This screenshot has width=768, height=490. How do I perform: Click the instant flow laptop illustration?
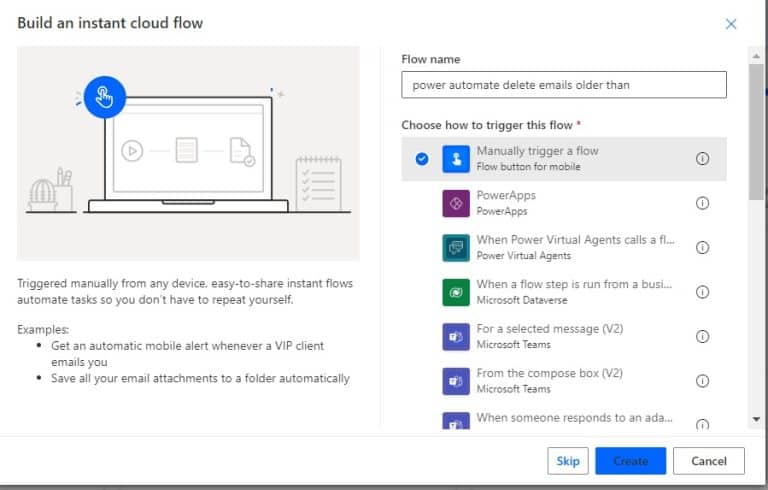188,153
